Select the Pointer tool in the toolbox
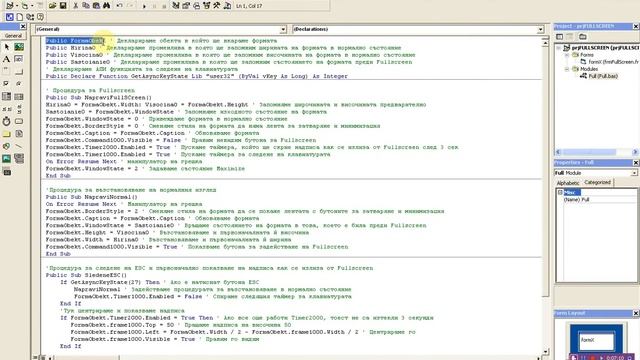The image size is (640, 360). [x=7, y=47]
